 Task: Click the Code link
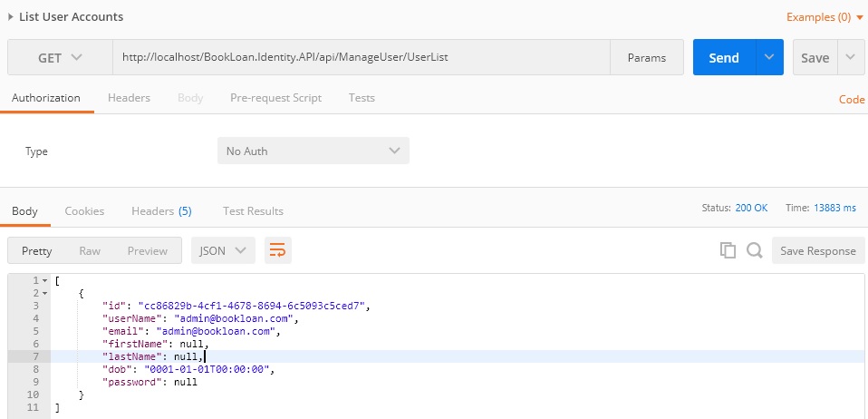852,99
